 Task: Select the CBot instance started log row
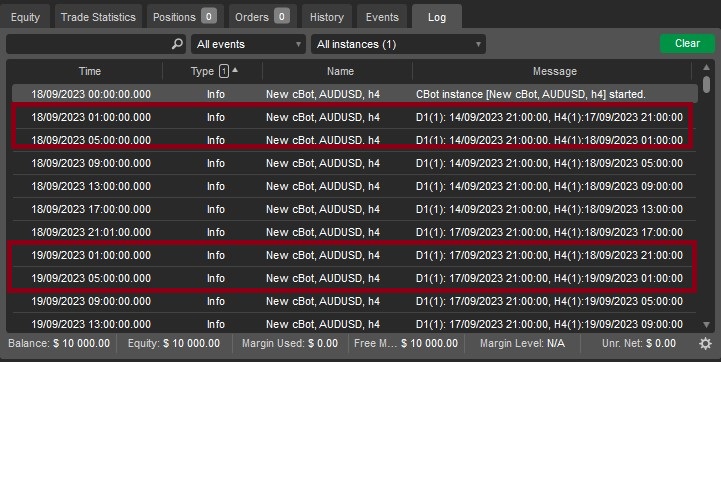pyautogui.click(x=350, y=94)
